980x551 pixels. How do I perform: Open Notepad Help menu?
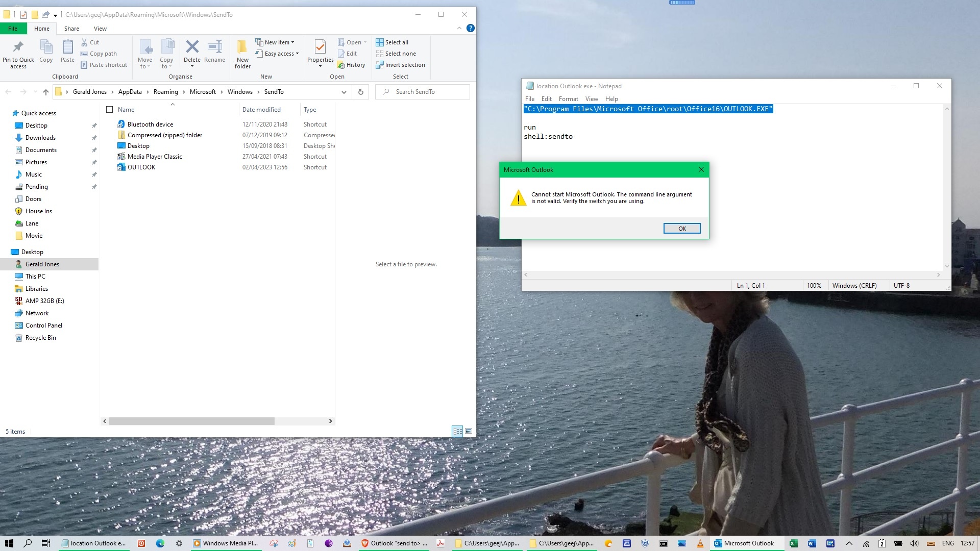pyautogui.click(x=611, y=99)
